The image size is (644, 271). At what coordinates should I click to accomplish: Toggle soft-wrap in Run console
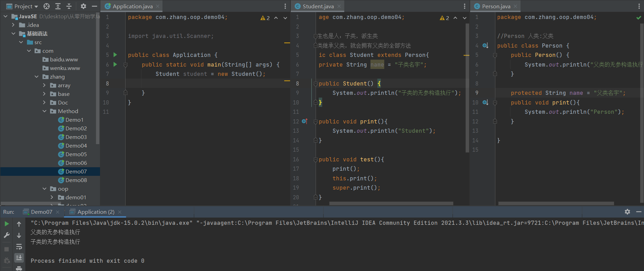19,247
